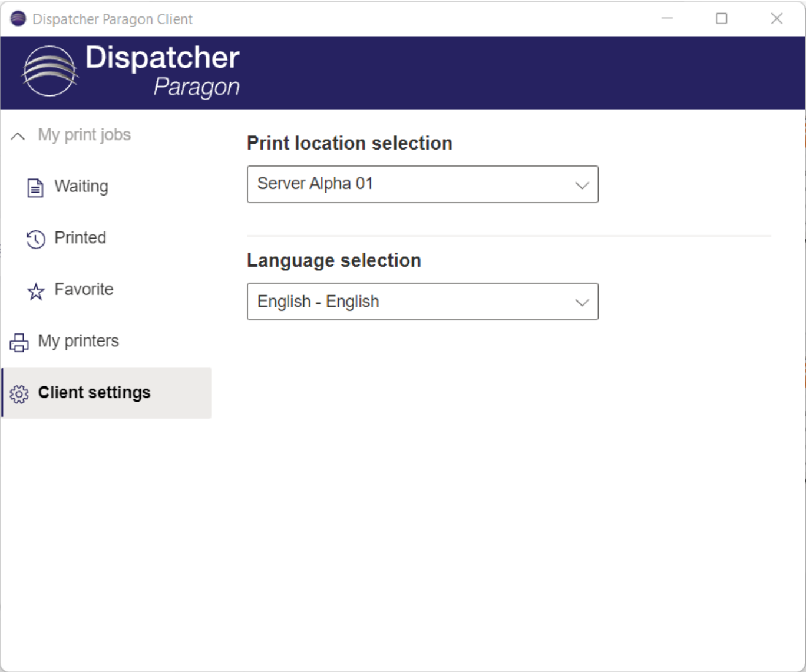Switch to the My printers label
This screenshot has height=672, width=806.
coord(78,341)
